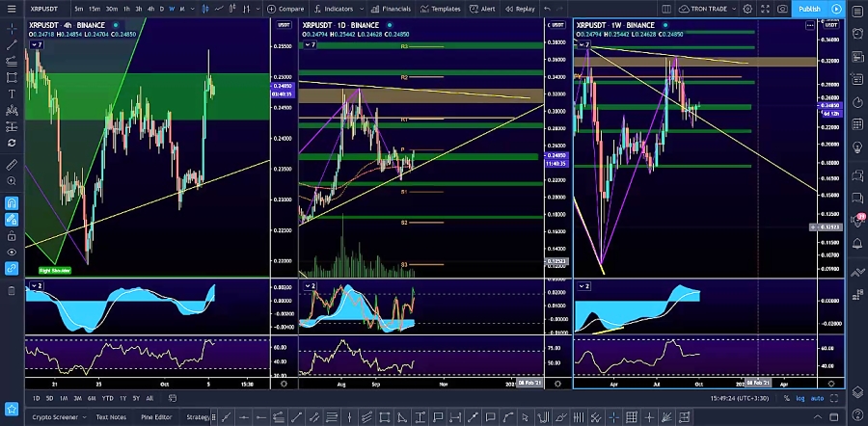This screenshot has height=426, width=868.
Task: Open the main hamburger menu
Action: tap(12, 9)
